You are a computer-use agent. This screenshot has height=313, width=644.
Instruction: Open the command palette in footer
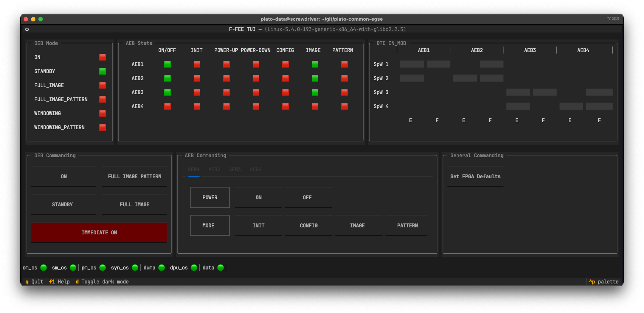coord(604,282)
